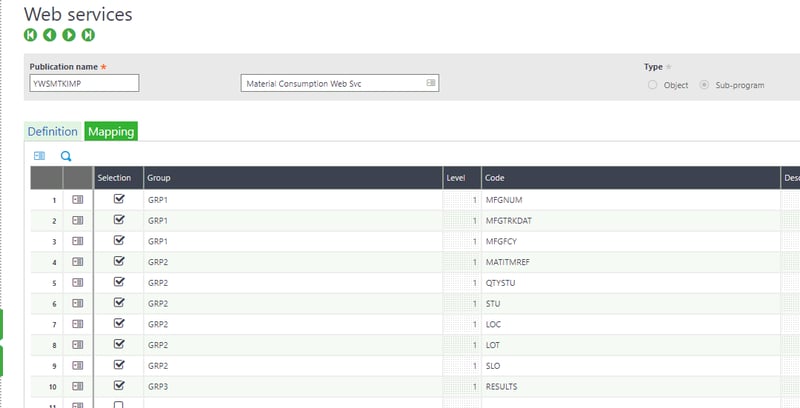
Task: Select the Sub-program radio button
Action: (x=705, y=85)
